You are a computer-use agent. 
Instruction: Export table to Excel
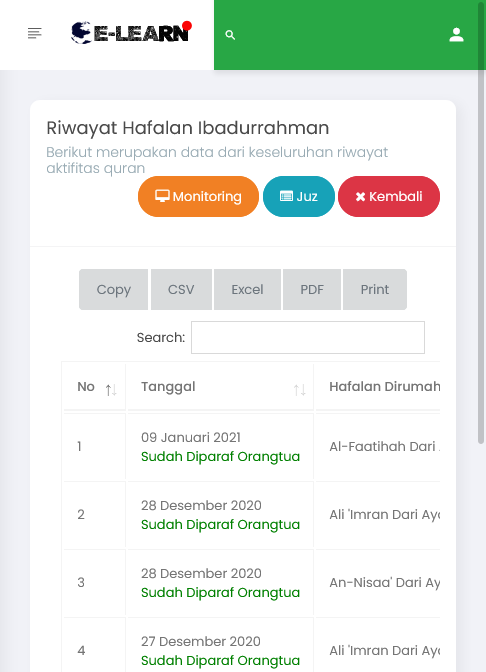click(247, 289)
